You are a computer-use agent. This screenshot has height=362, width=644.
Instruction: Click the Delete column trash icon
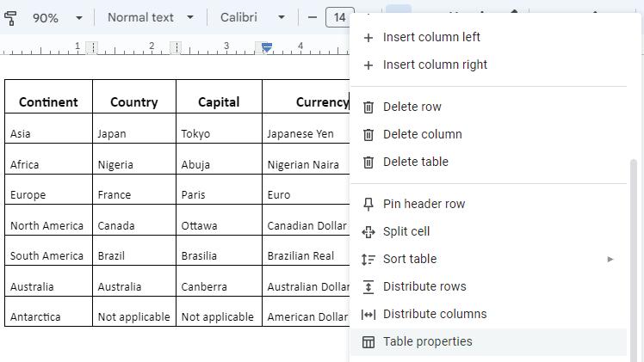pyautogui.click(x=368, y=134)
